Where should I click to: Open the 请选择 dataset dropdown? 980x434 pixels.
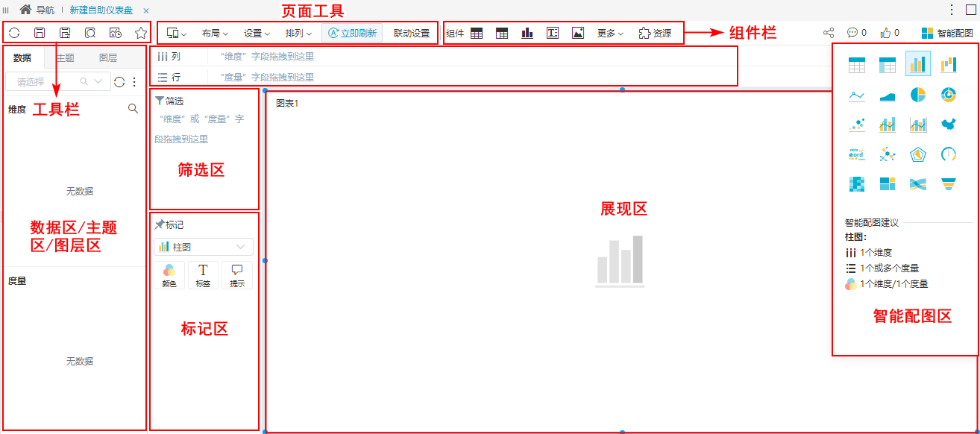(57, 81)
